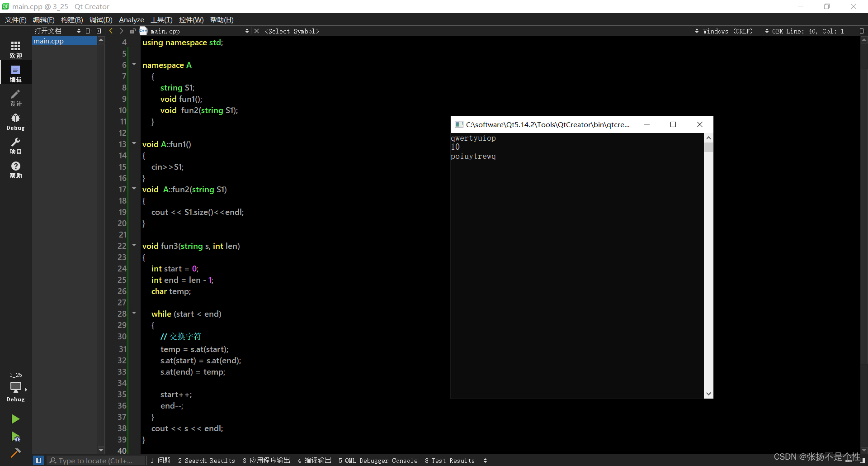Switch to Debug mode in sidebar
Image resolution: width=868 pixels, height=466 pixels.
(x=15, y=120)
